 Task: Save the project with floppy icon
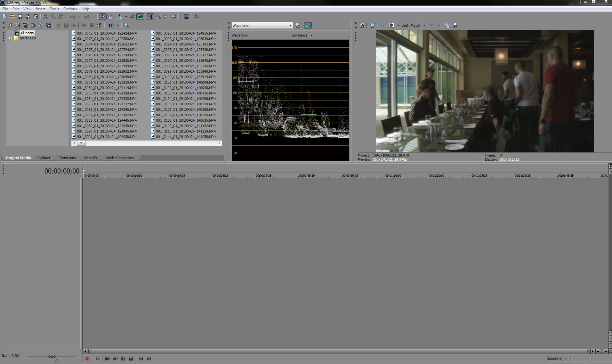tap(20, 17)
